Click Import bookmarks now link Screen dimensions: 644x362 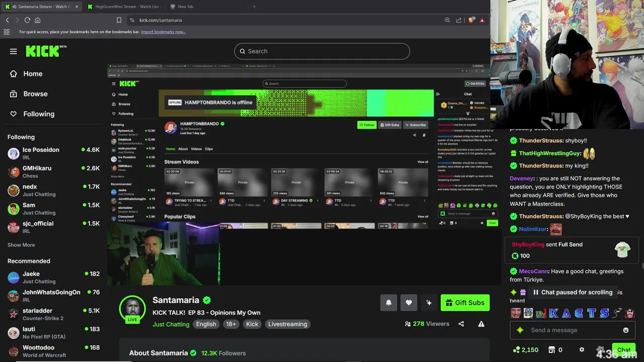(x=163, y=32)
